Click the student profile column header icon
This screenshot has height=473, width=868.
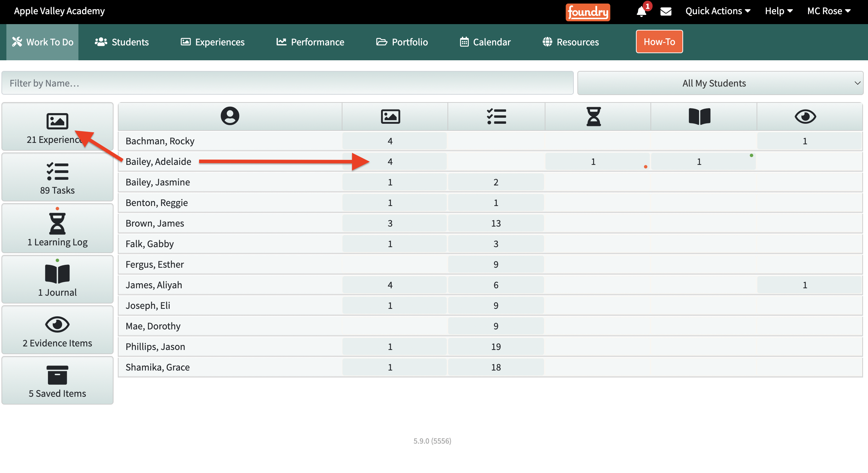coord(230,116)
